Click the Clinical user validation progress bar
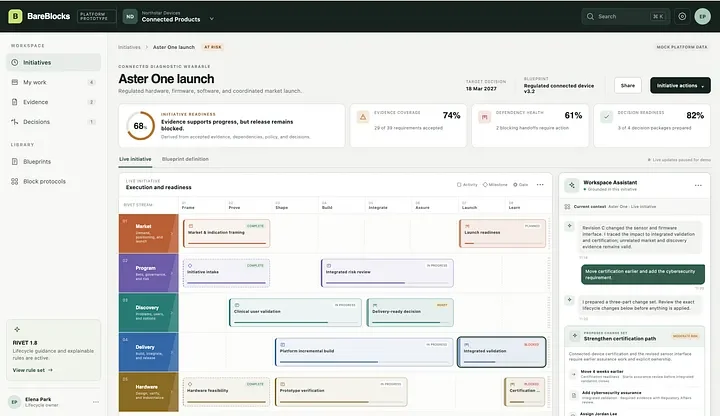 (x=295, y=322)
